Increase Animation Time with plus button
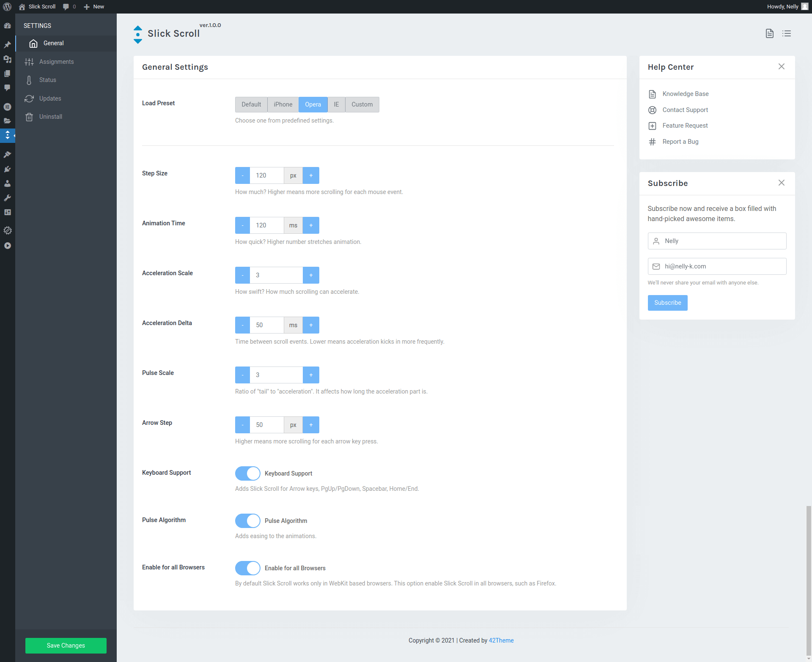 tap(311, 225)
